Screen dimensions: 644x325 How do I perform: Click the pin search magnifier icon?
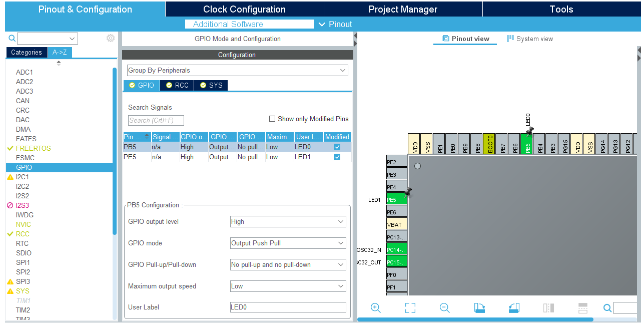coord(607,308)
